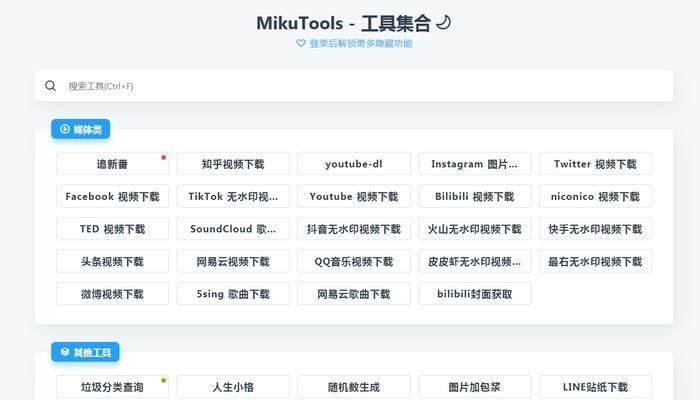
Task: Click the play icon on 媒体类 tag
Action: coord(65,129)
